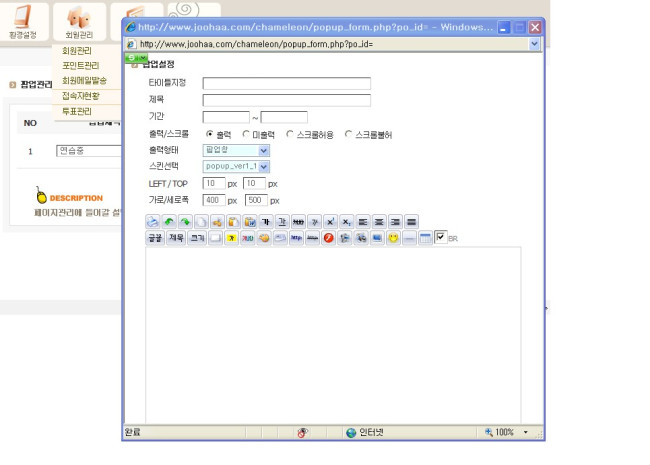The height and width of the screenshot is (465, 650).
Task: Apply subscript x₂ formatting
Action: 347,222
